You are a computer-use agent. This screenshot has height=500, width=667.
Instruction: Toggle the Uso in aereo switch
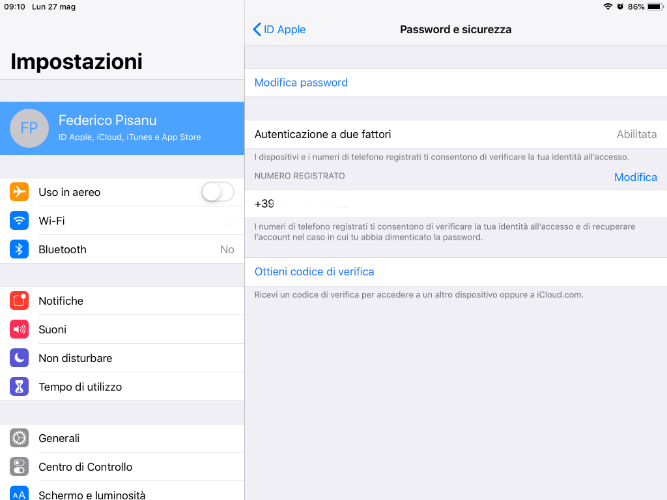click(x=218, y=192)
